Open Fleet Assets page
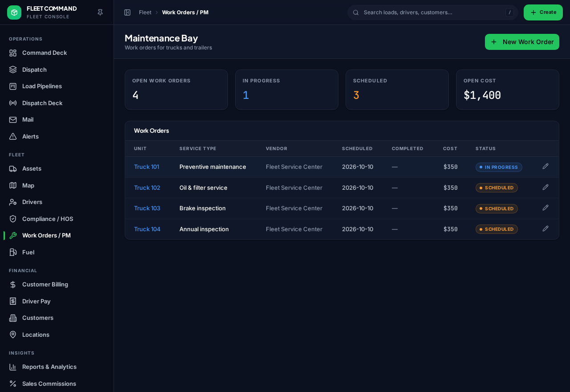Screen dimensions: 570x392 point(57,168)
